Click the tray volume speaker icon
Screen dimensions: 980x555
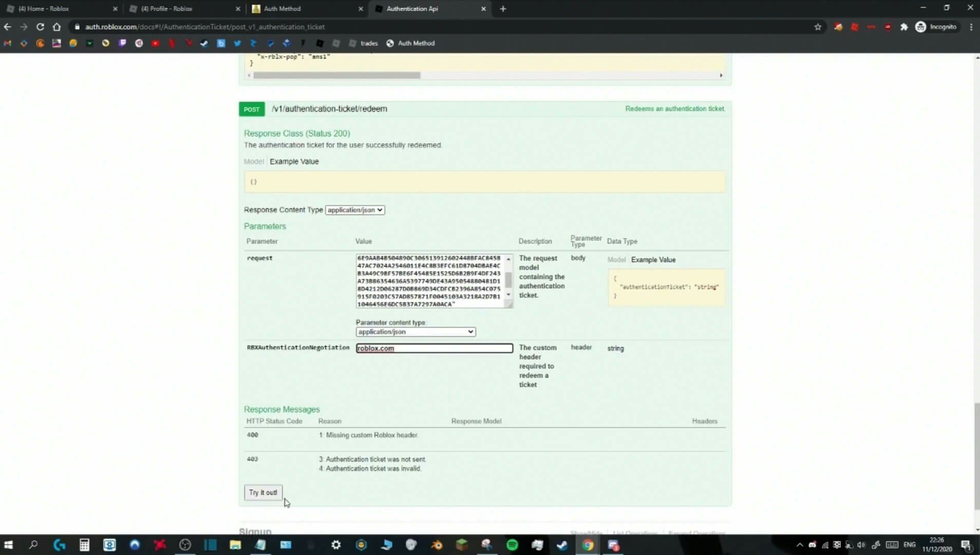(861, 545)
